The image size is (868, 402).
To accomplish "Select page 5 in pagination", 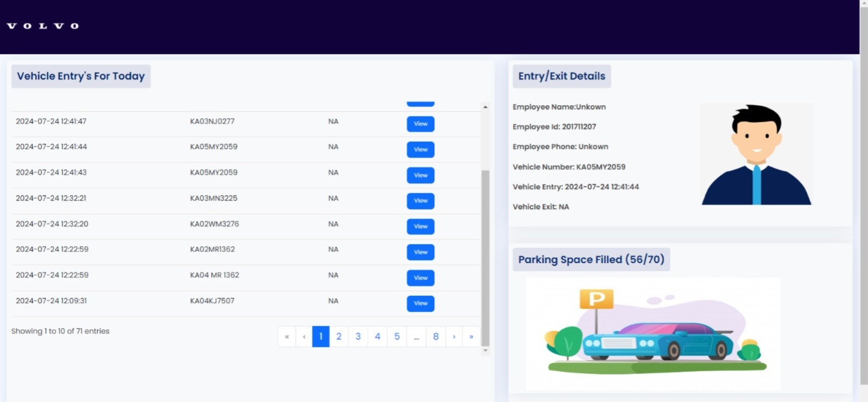I will [x=397, y=336].
